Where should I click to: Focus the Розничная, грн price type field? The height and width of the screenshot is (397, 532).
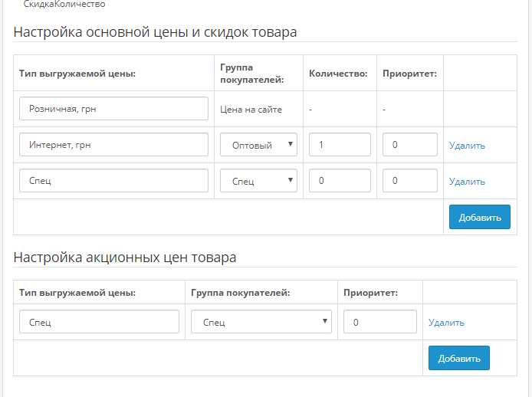(113, 109)
